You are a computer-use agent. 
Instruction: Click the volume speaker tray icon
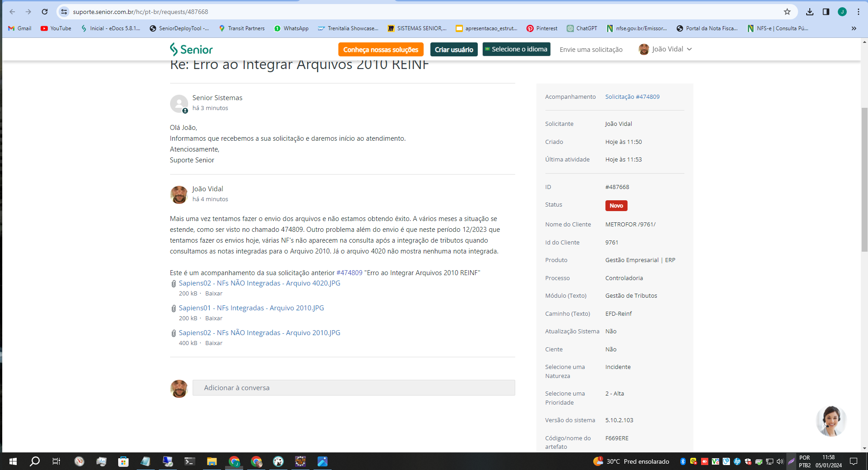(780, 461)
